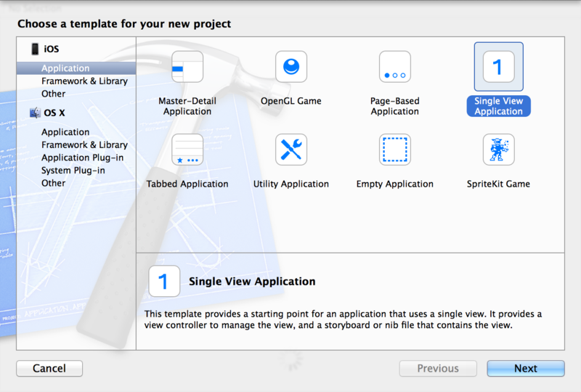Pick the Empty Application dashed-square icon
The height and width of the screenshot is (392, 581).
click(395, 150)
